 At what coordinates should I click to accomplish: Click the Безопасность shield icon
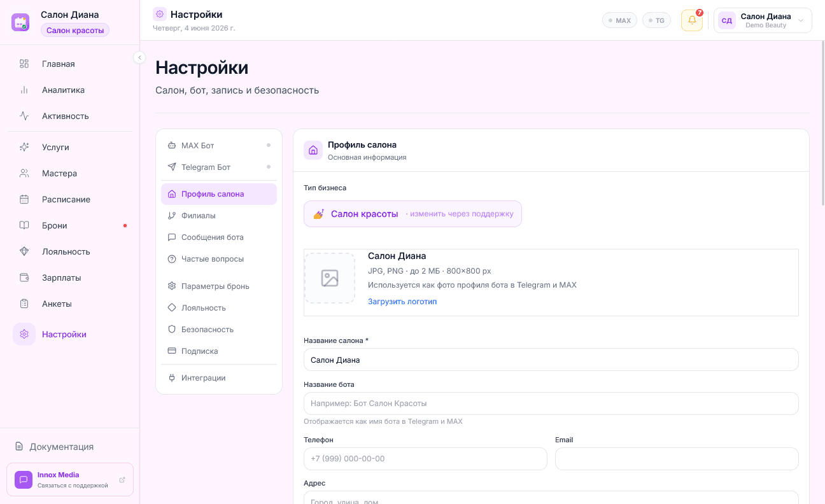[172, 330]
